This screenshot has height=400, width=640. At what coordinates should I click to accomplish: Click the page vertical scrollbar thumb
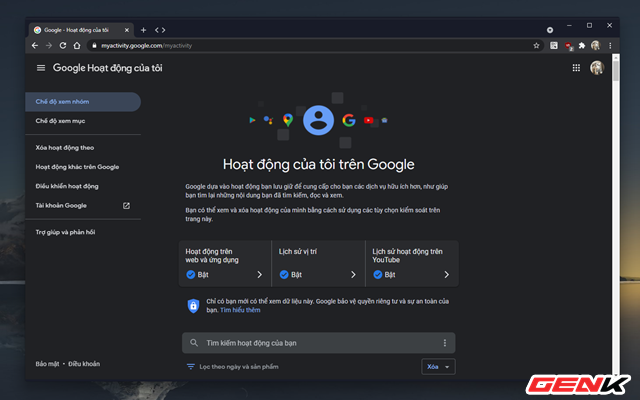pyautogui.click(x=616, y=70)
